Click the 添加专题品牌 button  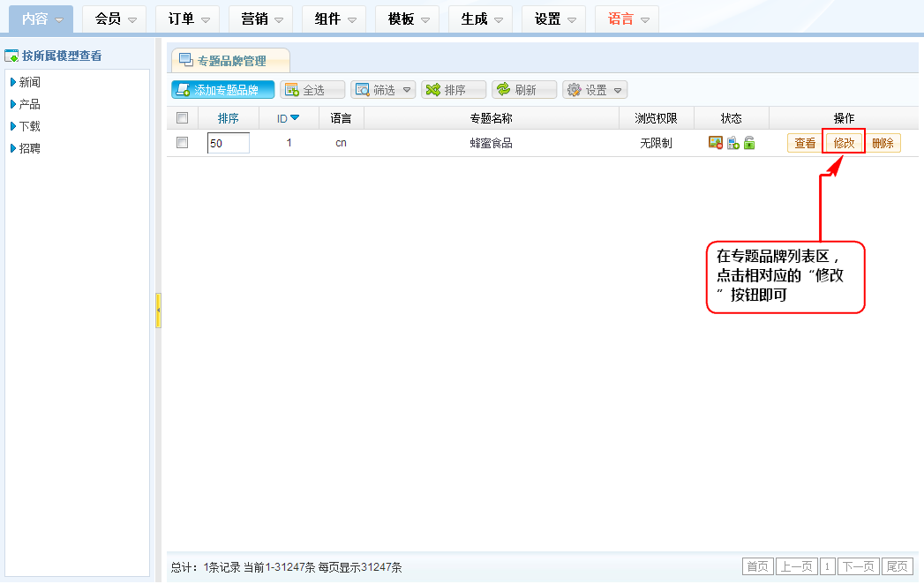point(222,90)
